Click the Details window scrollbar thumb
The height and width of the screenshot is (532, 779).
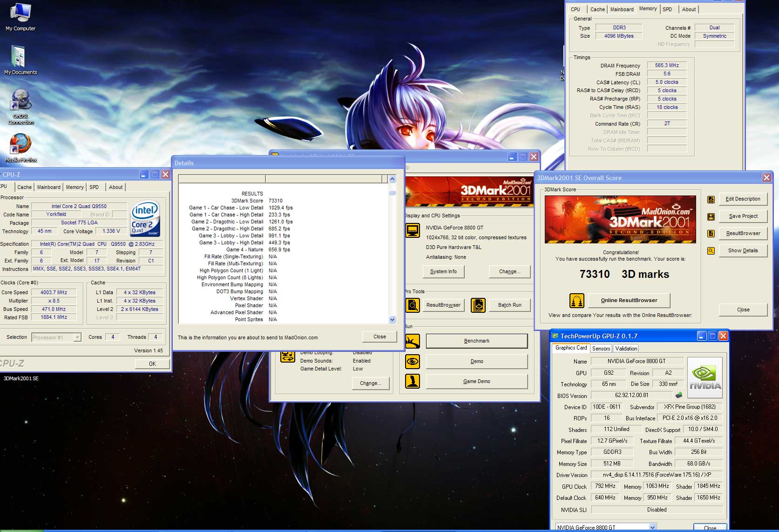392,192
